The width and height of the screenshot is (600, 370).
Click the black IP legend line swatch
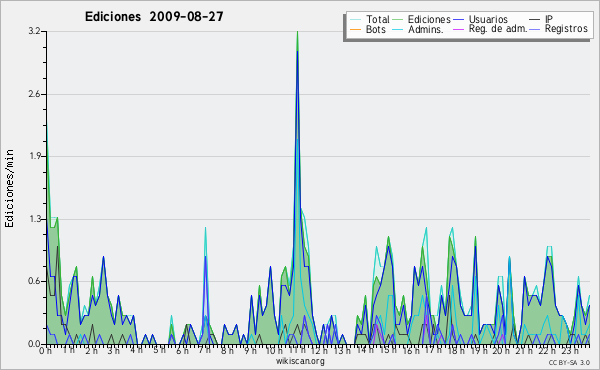tap(535, 19)
